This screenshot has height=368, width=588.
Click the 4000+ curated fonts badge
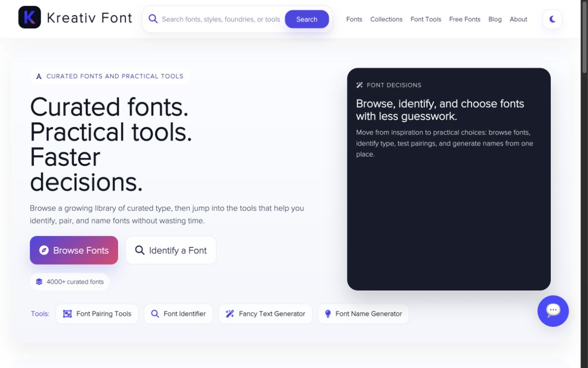pos(69,282)
